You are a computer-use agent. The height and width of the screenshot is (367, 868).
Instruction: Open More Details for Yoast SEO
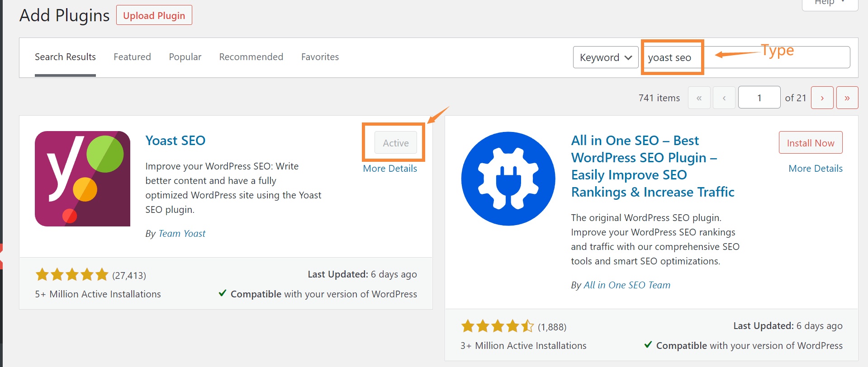pos(390,169)
